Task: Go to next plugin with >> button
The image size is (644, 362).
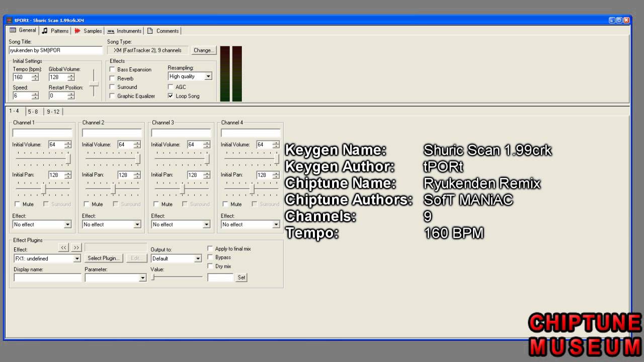Action: [x=76, y=247]
